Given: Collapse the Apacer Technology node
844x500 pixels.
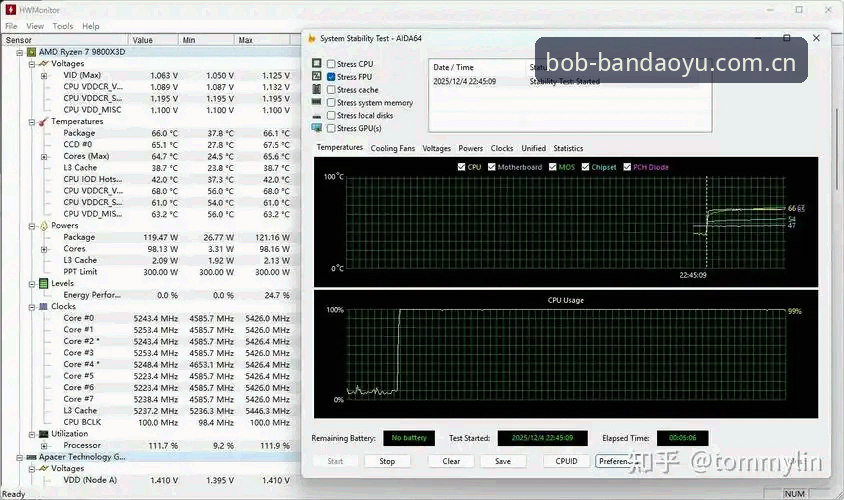Looking at the screenshot, I should pyautogui.click(x=19, y=457).
